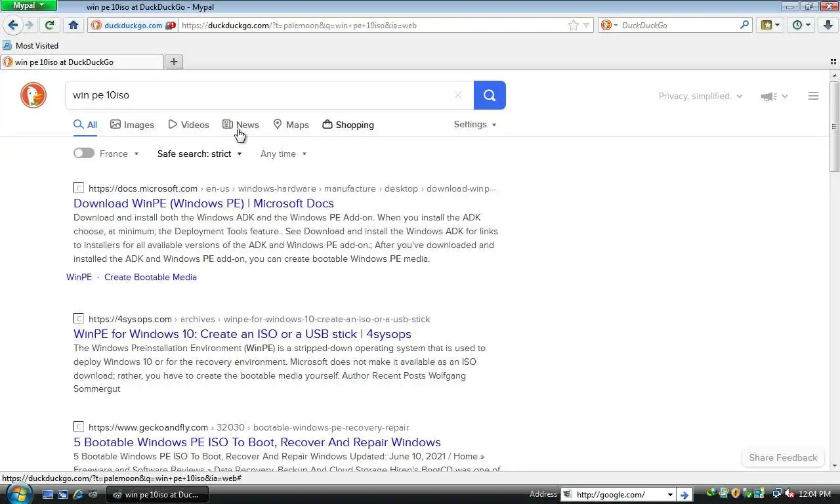Open the Windows Start orb

pyautogui.click(x=18, y=493)
